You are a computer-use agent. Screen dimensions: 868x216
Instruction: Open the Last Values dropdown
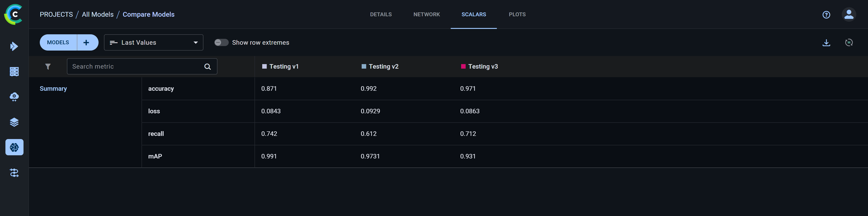pyautogui.click(x=153, y=42)
